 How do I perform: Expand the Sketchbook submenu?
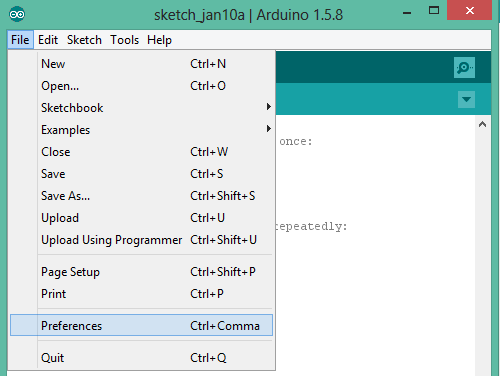tap(141, 108)
